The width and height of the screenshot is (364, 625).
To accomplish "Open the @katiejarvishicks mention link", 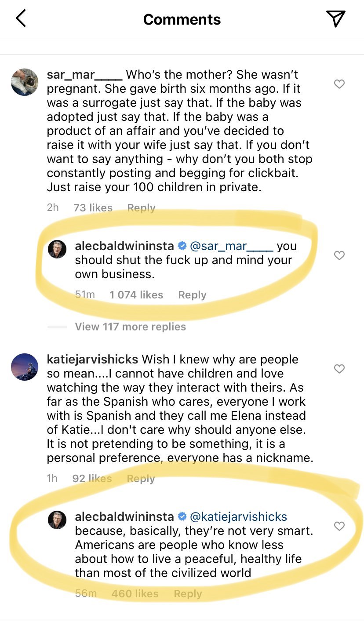I will (x=238, y=516).
